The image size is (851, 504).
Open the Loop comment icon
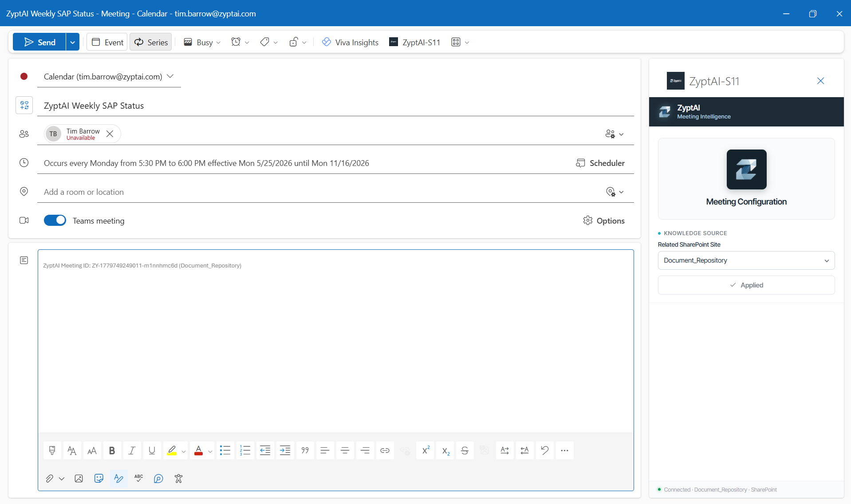point(159,479)
